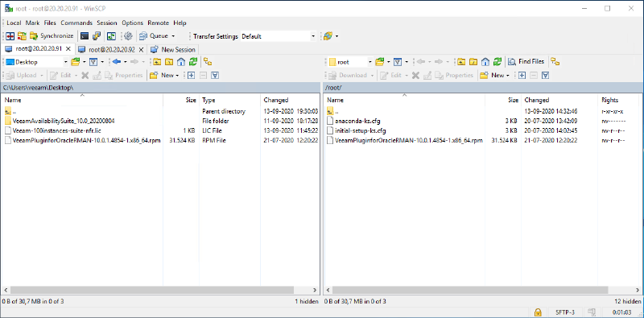Open the New Session tab
Screen dimensions: 644x318
point(173,49)
